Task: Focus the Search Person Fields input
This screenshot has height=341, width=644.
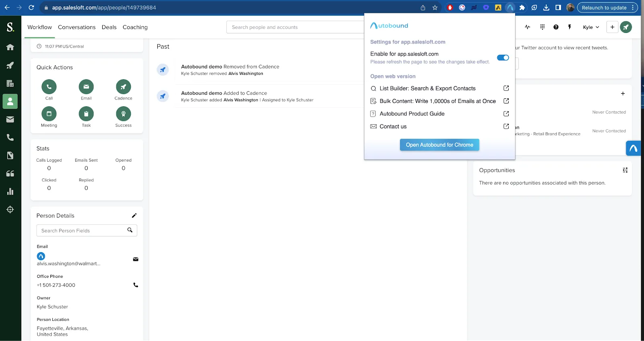Action: pos(87,230)
